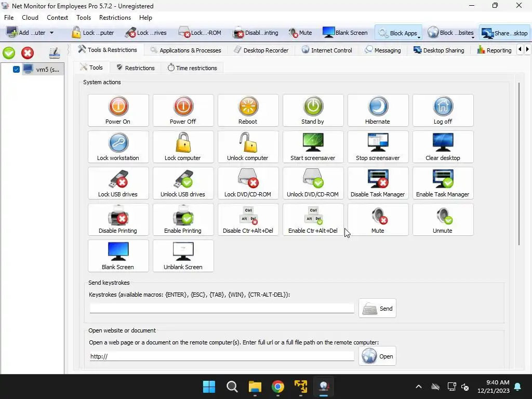Click Mute in the toolbar

point(300,33)
